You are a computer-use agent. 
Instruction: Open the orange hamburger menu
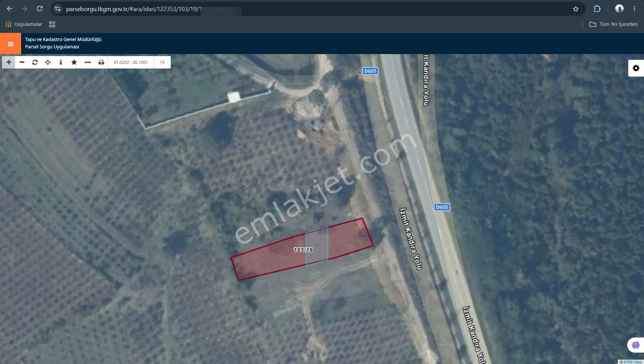pos(10,44)
